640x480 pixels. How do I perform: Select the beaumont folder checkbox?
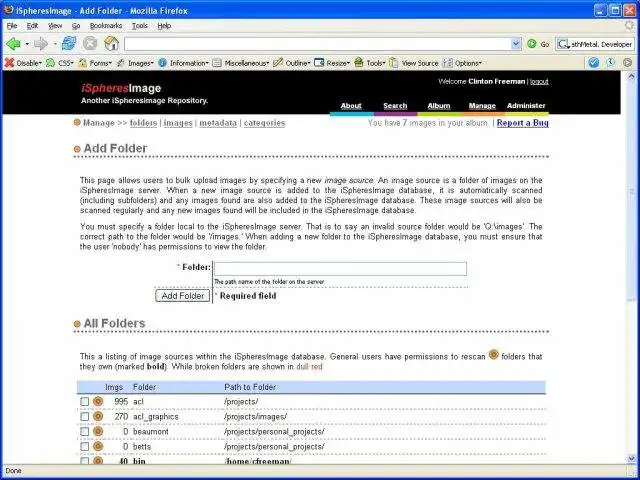[x=84, y=432]
